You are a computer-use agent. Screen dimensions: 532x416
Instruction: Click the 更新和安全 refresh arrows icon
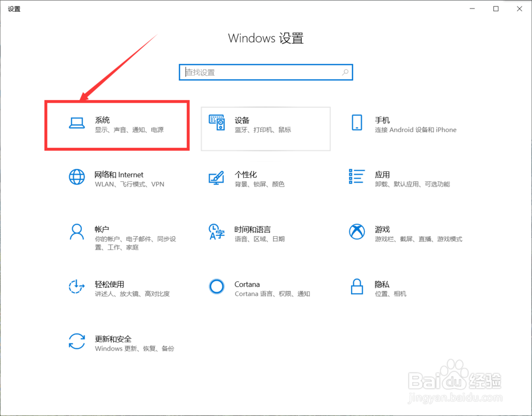coord(77,342)
